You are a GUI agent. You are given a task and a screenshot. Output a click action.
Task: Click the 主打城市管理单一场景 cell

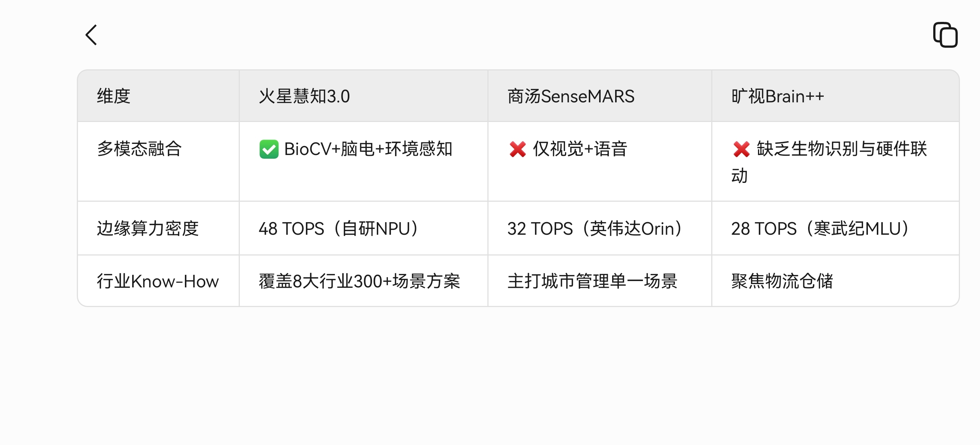pos(600,281)
